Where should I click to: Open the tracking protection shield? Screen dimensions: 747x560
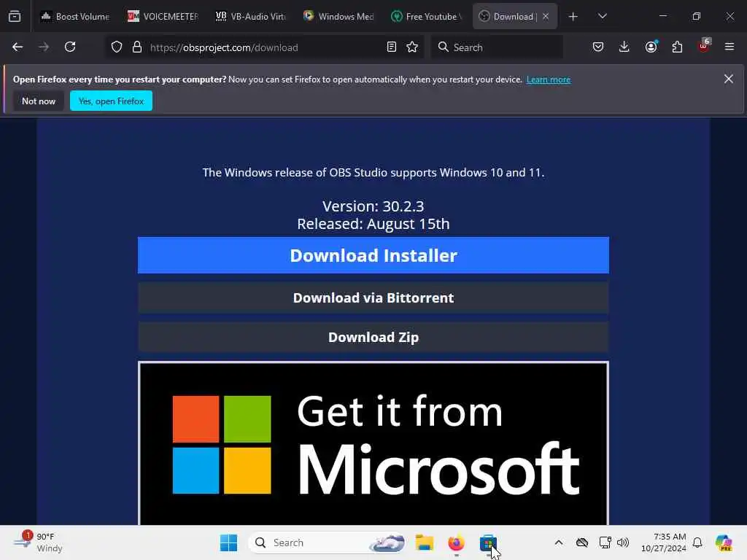coord(117,47)
